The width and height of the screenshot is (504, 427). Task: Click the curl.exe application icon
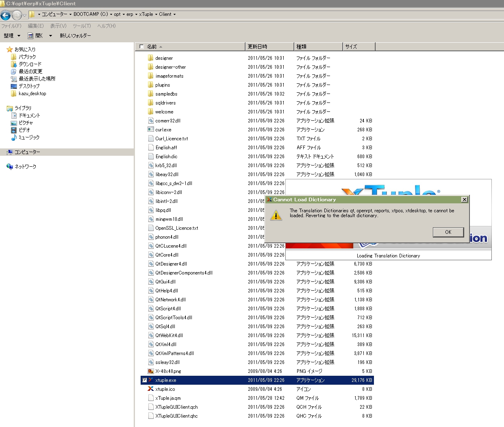click(x=150, y=130)
